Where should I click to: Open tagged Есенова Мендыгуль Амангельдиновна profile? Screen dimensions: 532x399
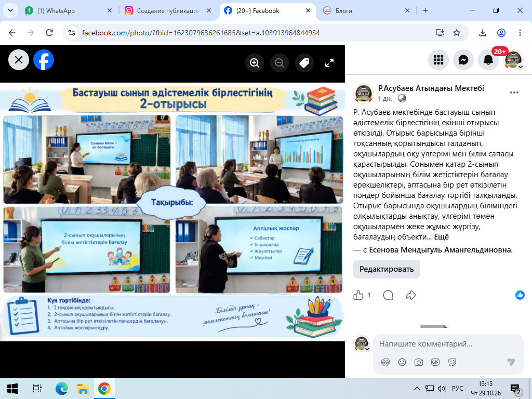tap(440, 250)
